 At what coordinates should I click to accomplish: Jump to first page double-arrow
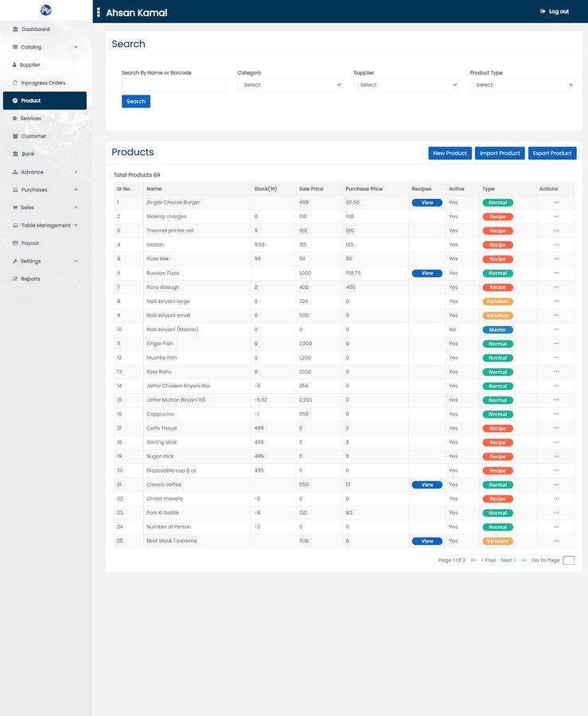pos(473,560)
